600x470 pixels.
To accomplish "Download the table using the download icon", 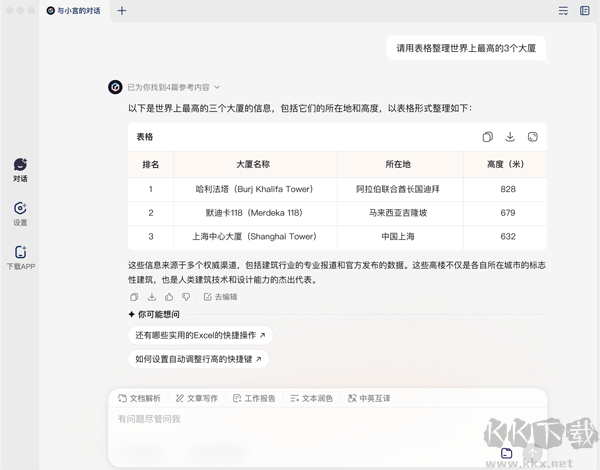I will click(510, 137).
